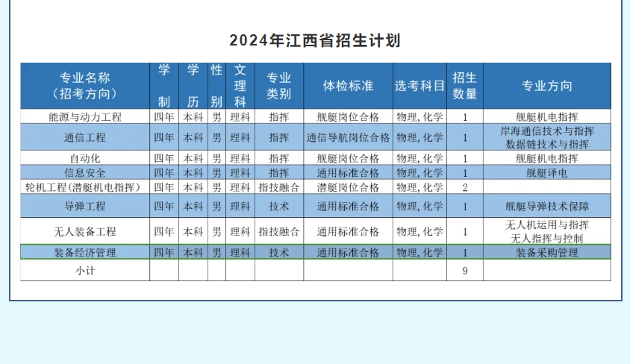
Task: Click the 能源与动力工程 major cell
Action: pos(85,116)
